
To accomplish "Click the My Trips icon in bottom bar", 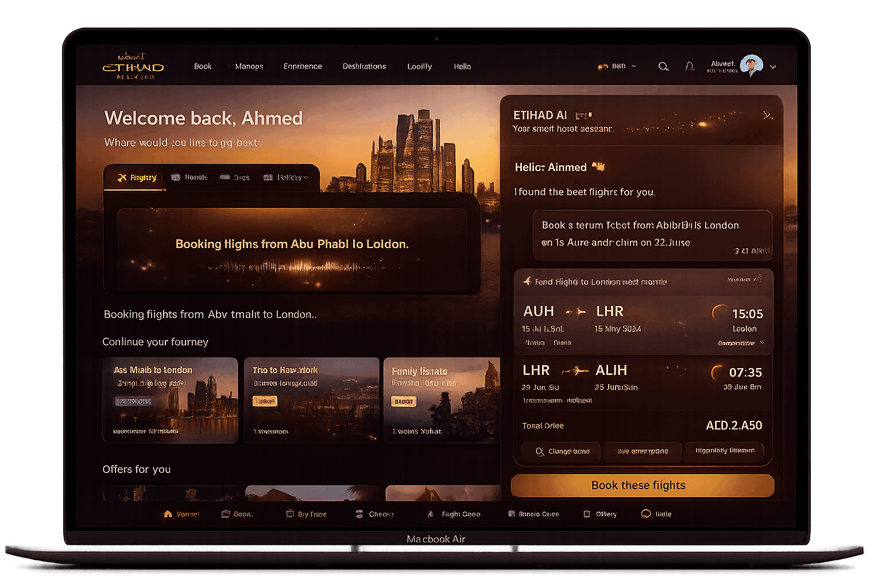I will point(290,514).
